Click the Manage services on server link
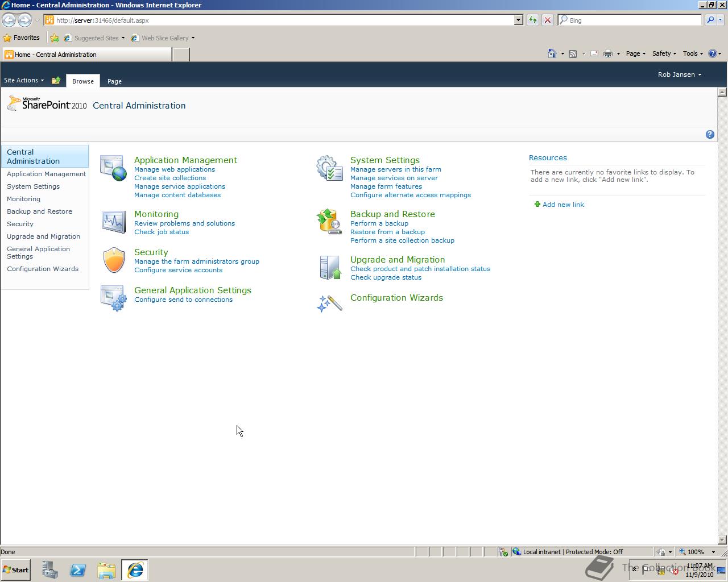 [x=394, y=178]
